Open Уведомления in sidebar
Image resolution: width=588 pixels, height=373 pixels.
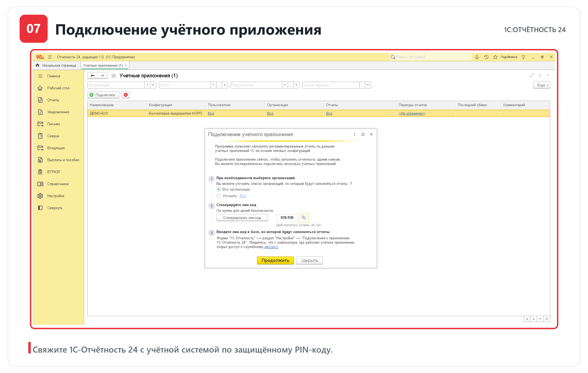(x=58, y=112)
